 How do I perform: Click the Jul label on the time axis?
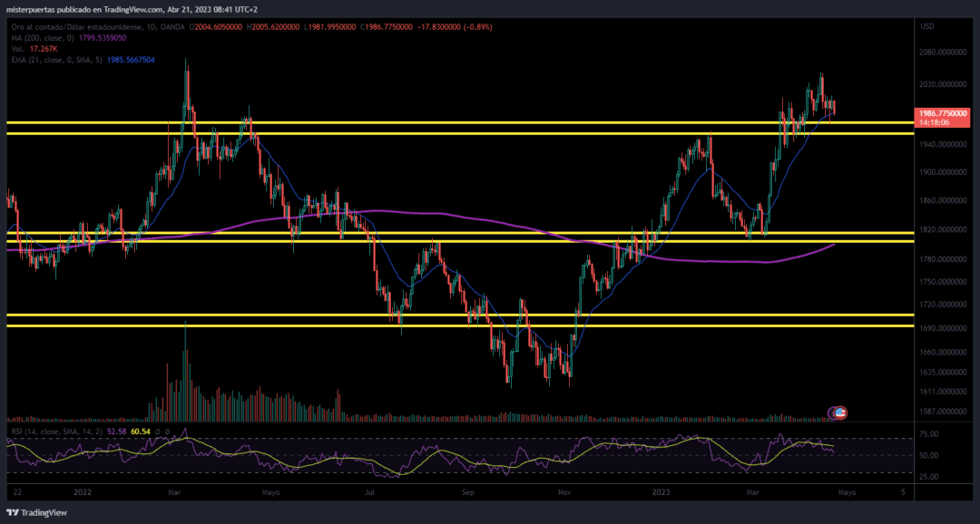pyautogui.click(x=369, y=493)
